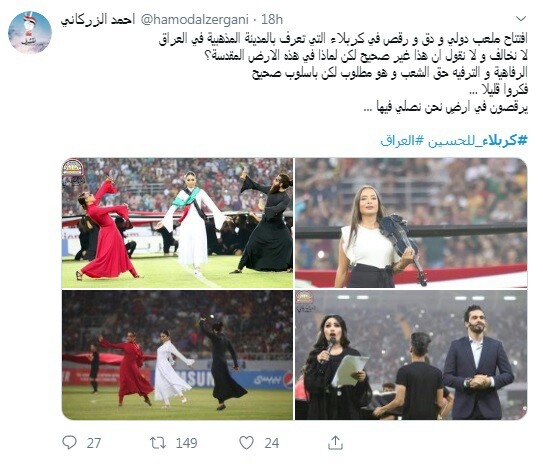This screenshot has height=466, width=543.
Task: Open the author's round profile avatar
Action: pyautogui.click(x=30, y=32)
